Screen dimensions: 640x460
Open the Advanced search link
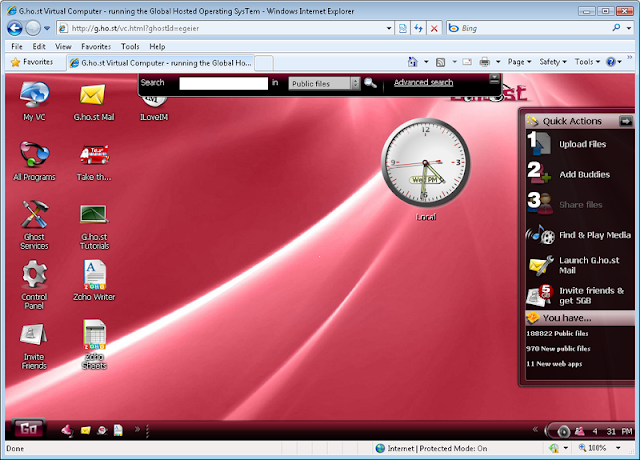click(423, 82)
